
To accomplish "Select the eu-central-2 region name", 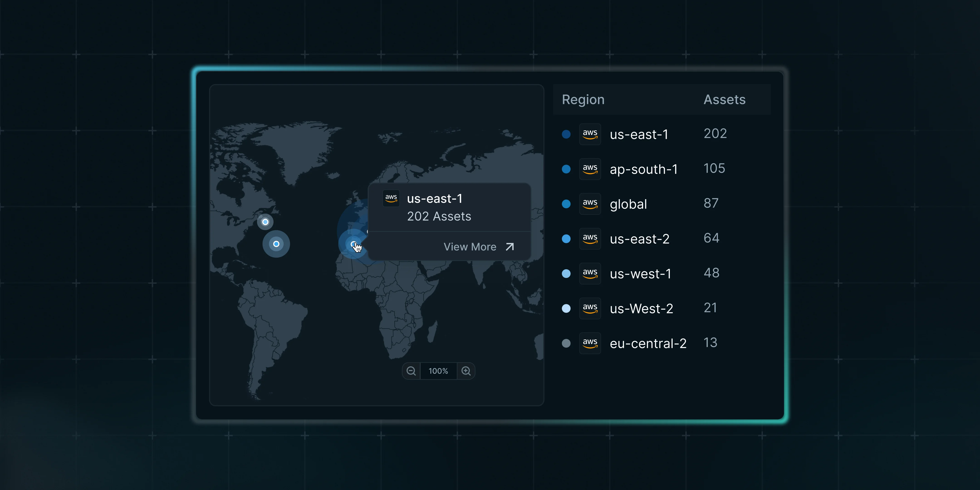I will coord(648,343).
